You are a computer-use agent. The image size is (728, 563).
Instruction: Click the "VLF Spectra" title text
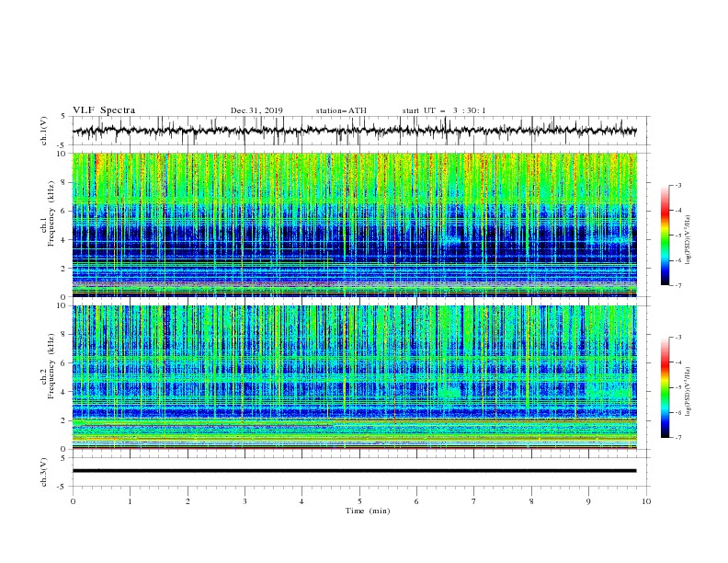(x=104, y=110)
